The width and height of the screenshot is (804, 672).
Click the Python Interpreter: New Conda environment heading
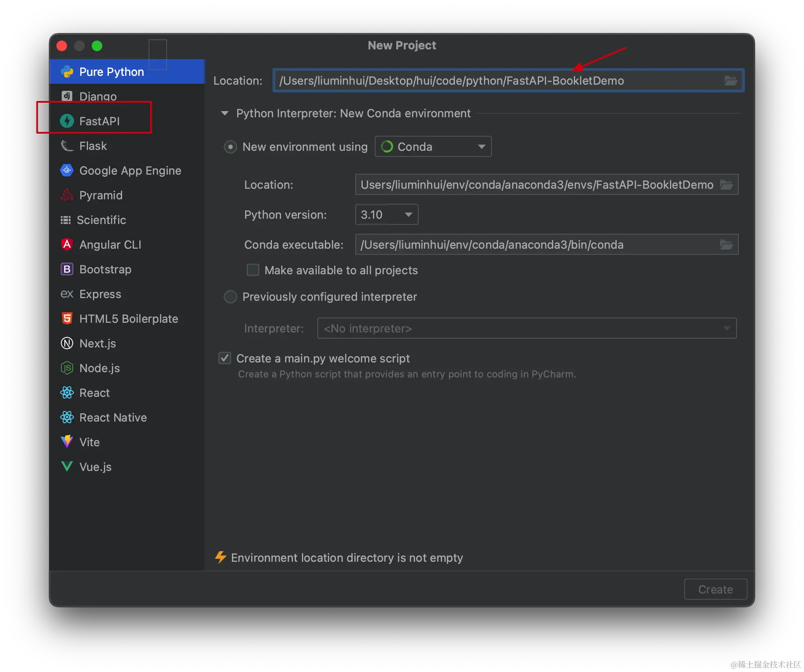pos(354,113)
